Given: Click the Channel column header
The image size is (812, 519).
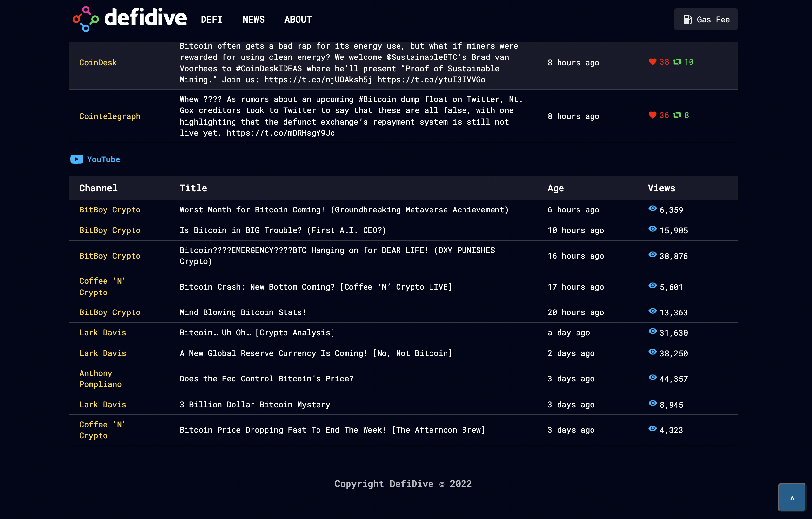Looking at the screenshot, I should tap(98, 188).
